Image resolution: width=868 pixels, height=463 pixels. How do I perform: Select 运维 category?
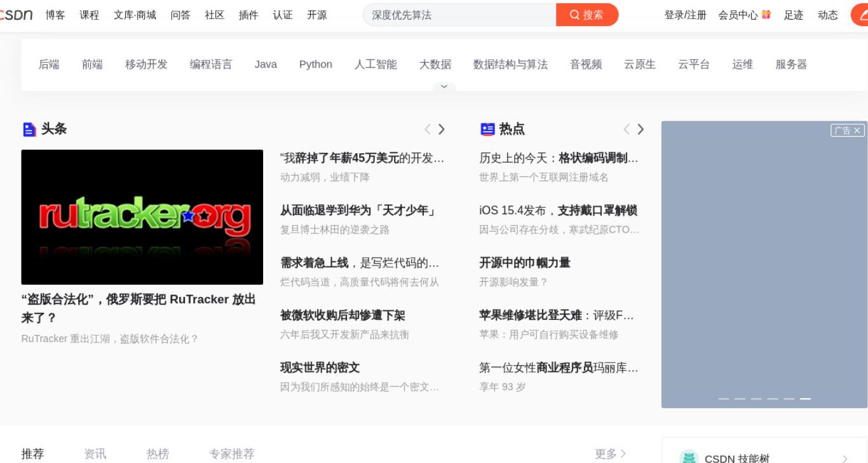click(x=742, y=64)
